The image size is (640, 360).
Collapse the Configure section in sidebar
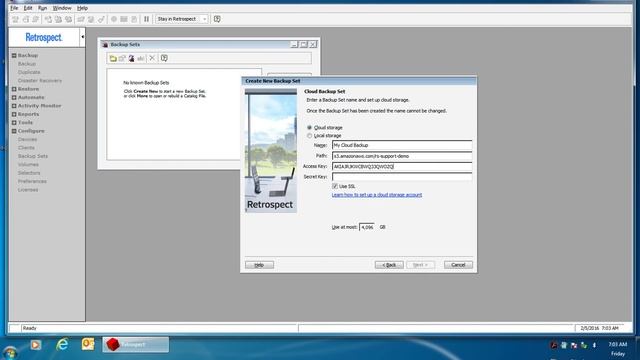click(x=14, y=131)
